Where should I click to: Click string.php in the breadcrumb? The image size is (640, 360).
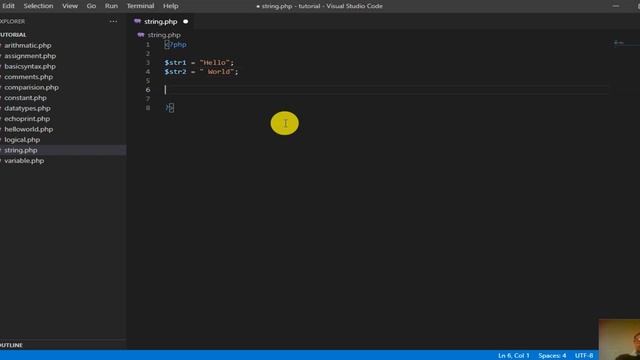pyautogui.click(x=164, y=35)
